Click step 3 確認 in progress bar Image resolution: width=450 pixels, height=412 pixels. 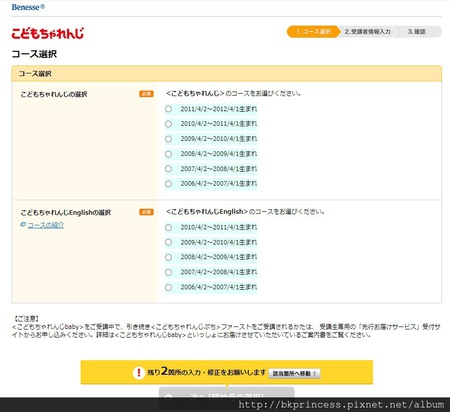(417, 32)
